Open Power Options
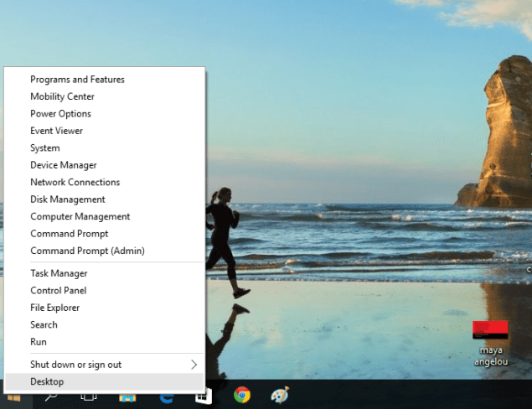 click(60, 114)
